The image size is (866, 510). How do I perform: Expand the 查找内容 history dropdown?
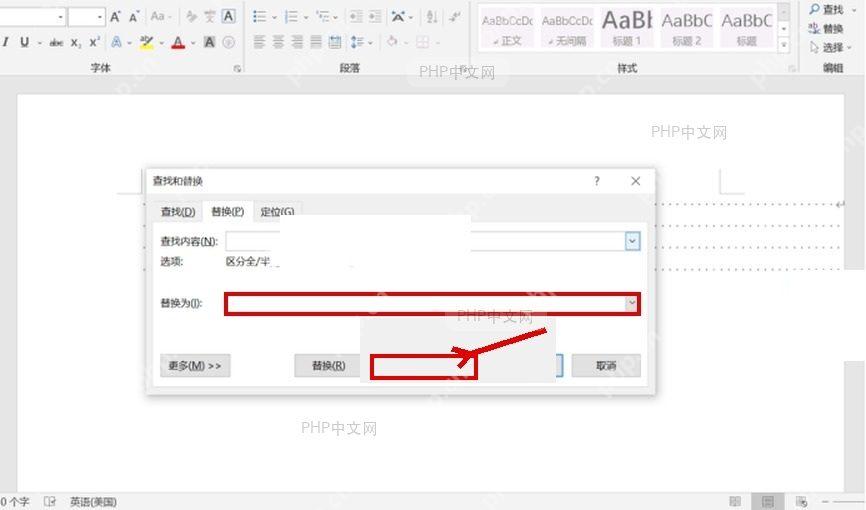pyautogui.click(x=632, y=241)
